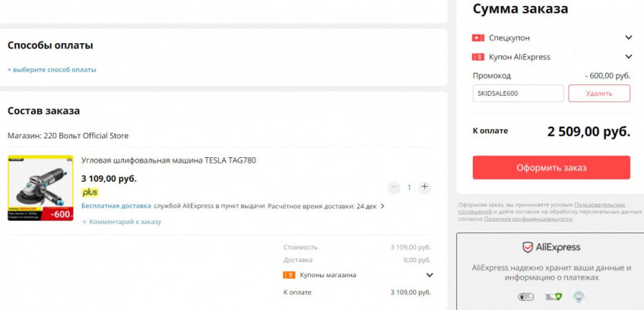
Task: Expand the Купон AliExpress chevron
Action: [x=629, y=57]
